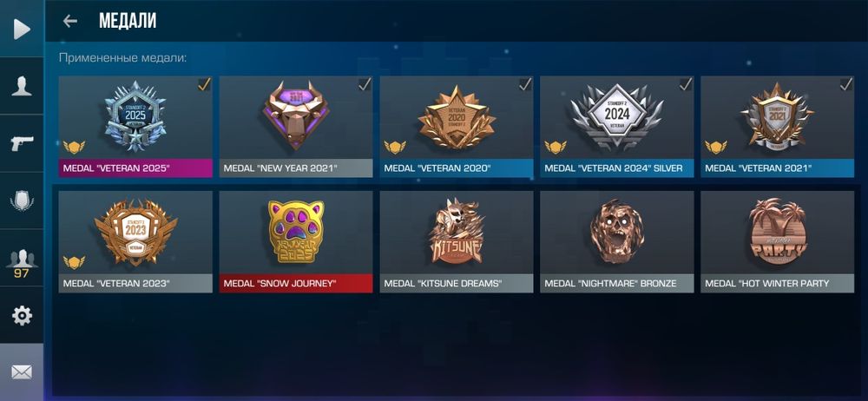Open the pistol inventory icon
This screenshot has height=401, width=868.
click(22, 143)
